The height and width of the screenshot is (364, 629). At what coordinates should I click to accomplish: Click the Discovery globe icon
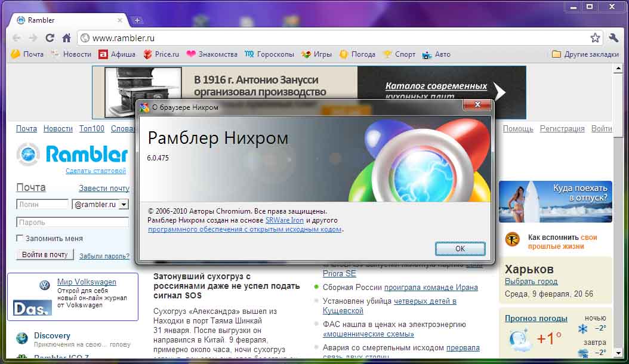22,338
